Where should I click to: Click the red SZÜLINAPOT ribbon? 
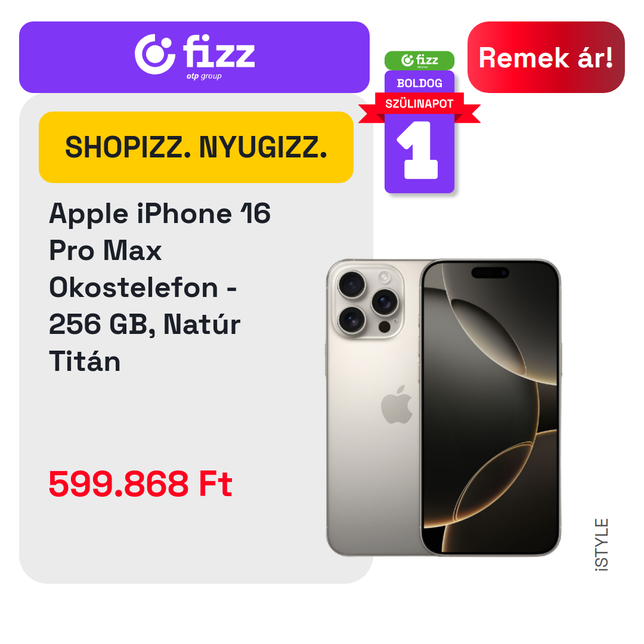(x=419, y=106)
